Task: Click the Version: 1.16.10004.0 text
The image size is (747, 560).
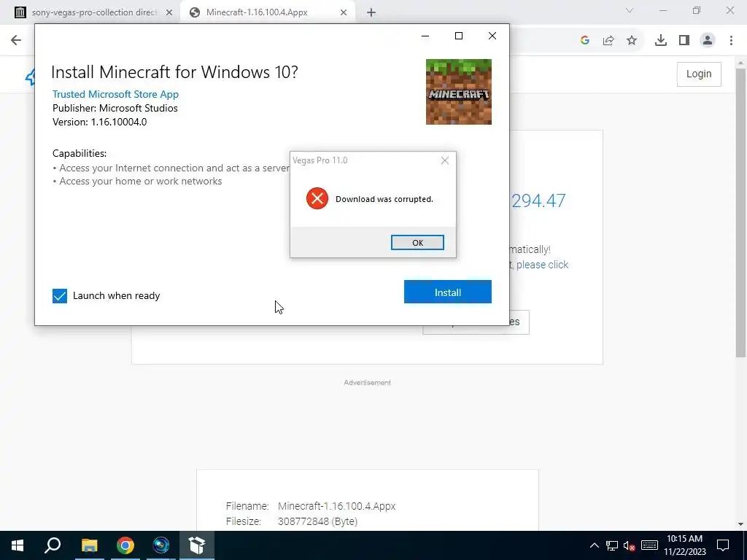Action: (x=99, y=122)
